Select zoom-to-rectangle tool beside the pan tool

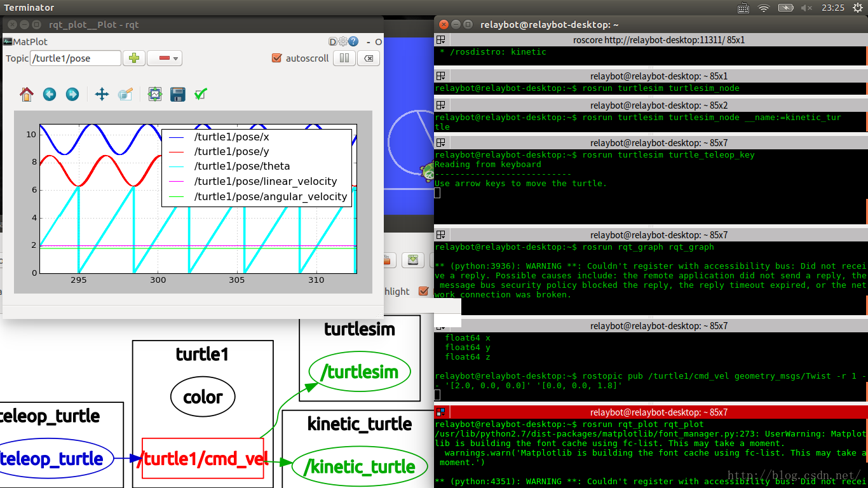(x=125, y=95)
